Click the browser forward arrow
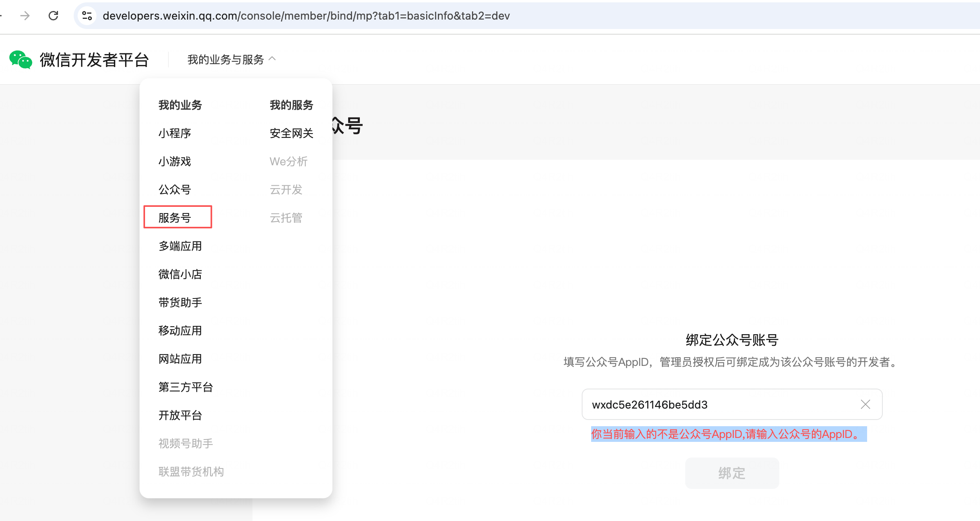Screen dimensions: 980x521 [25, 16]
